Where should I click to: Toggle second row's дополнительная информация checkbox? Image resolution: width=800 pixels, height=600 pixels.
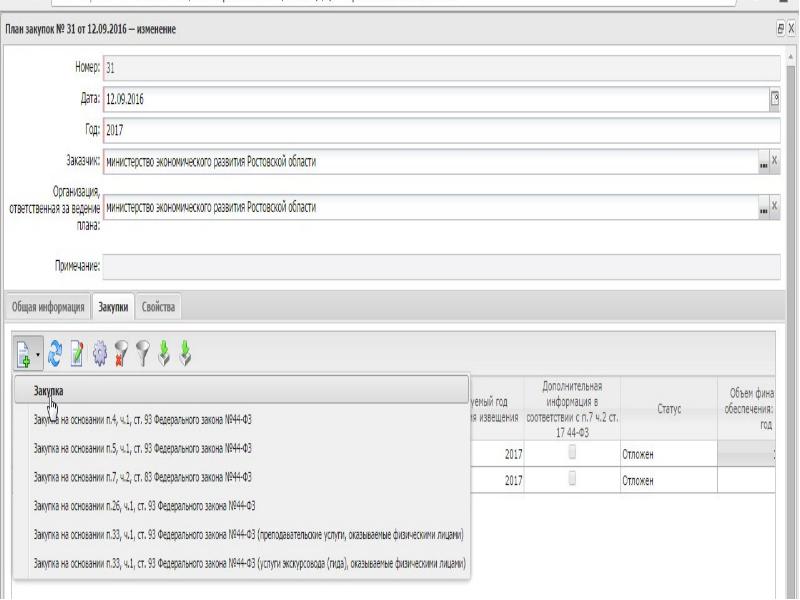[572, 478]
